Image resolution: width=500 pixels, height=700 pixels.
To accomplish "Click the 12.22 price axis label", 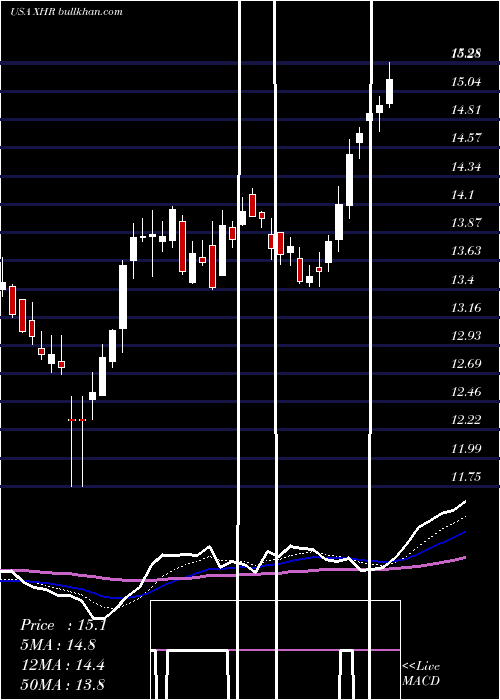I will 466,420.
